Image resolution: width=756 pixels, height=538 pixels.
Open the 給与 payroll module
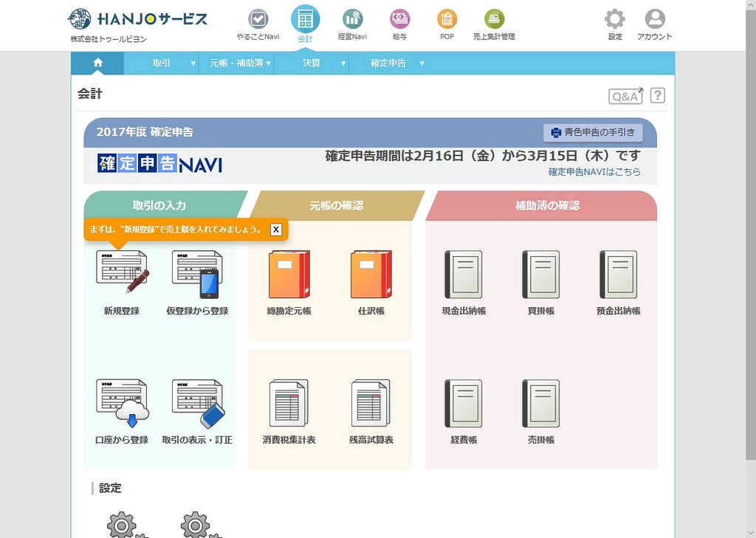point(399,24)
